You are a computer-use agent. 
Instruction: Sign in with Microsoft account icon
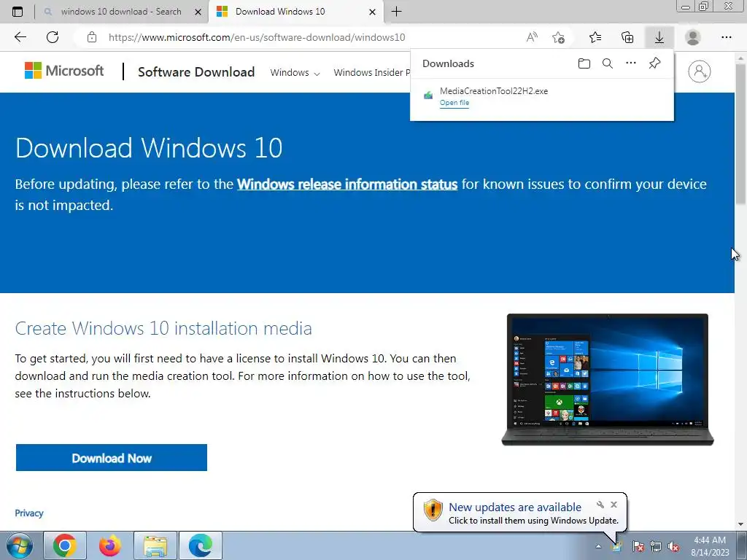click(700, 71)
